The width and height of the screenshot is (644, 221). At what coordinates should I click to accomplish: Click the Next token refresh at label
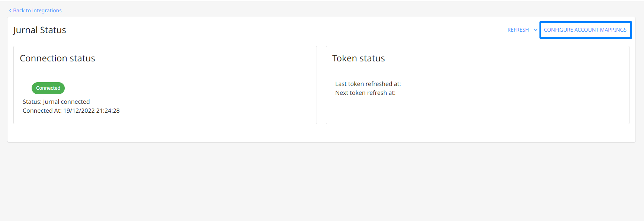365,93
